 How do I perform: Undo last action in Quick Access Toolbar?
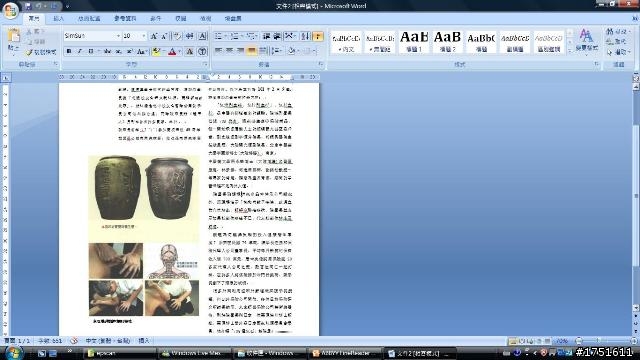39,6
